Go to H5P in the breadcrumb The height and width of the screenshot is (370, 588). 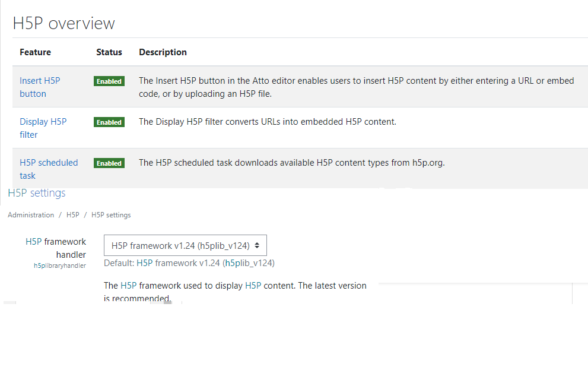[x=73, y=215]
